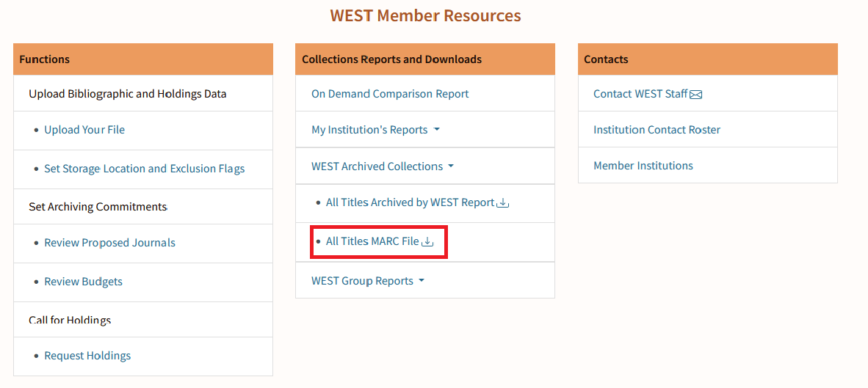This screenshot has width=868, height=388.
Task: Expand WEST Archived Collections dropdown
Action: click(383, 166)
